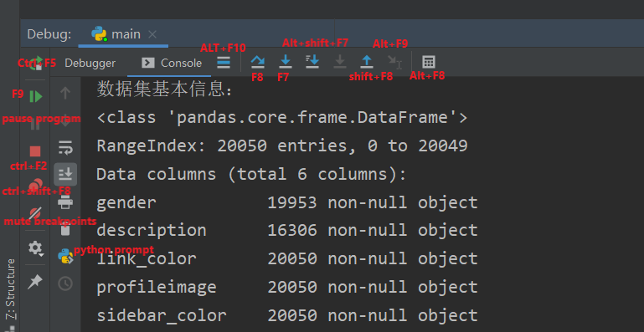Viewport: 644px width, 332px height.
Task: Toggle scroll to end of console
Action: (x=65, y=175)
